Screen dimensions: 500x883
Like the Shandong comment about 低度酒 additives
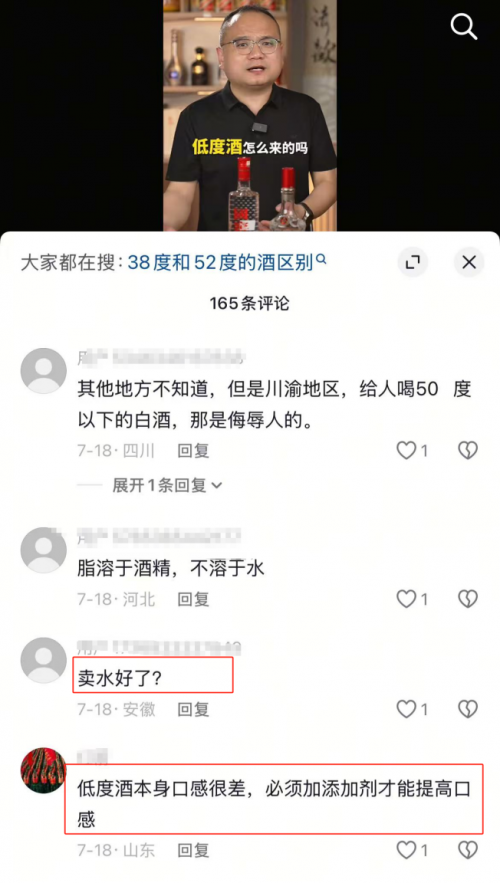(412, 850)
